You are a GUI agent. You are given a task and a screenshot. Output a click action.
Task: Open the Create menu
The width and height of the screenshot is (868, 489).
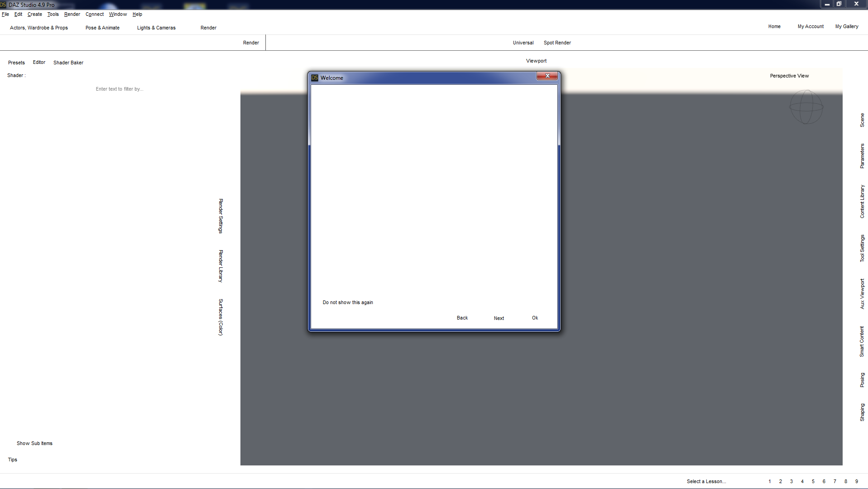(35, 15)
